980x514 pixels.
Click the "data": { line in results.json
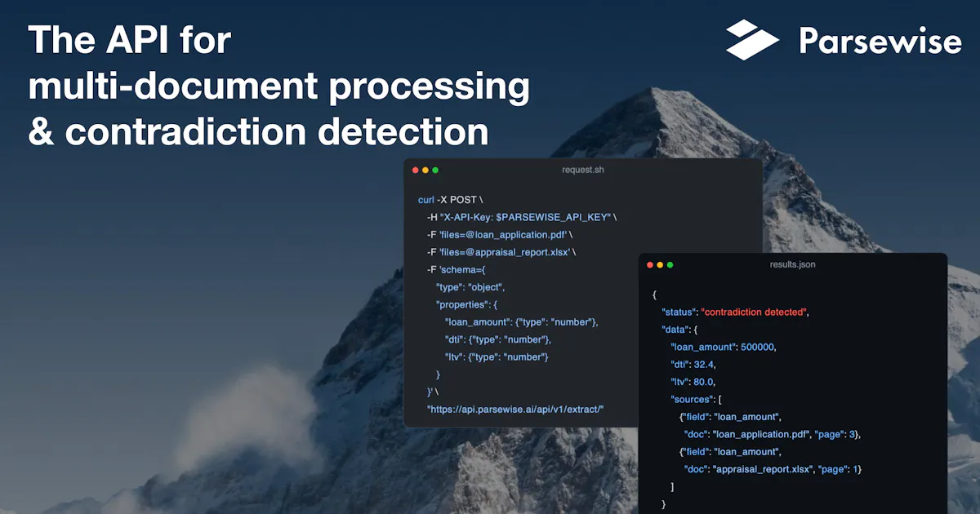click(x=680, y=330)
